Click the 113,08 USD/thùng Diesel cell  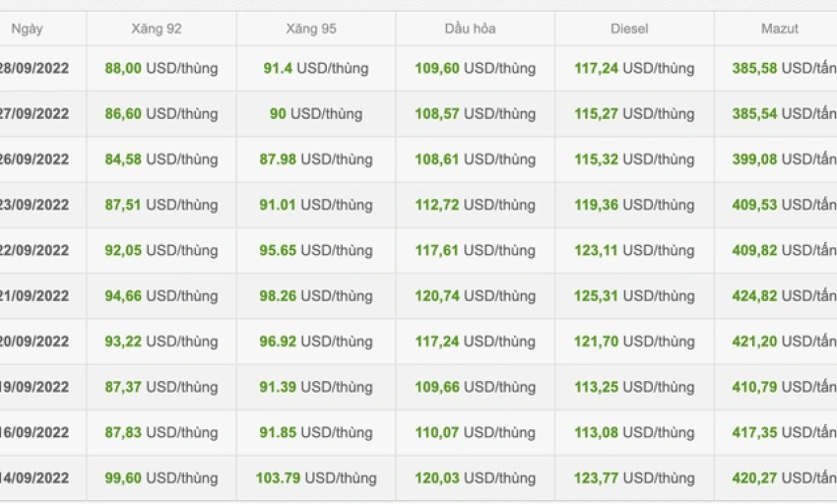tap(634, 432)
